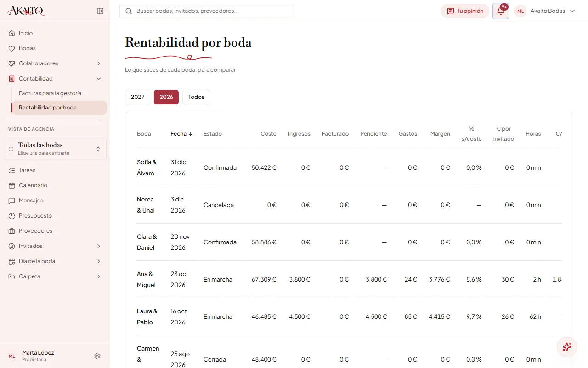
Task: Open the Sofía & Álvaro wedding row
Action: pyautogui.click(x=349, y=168)
